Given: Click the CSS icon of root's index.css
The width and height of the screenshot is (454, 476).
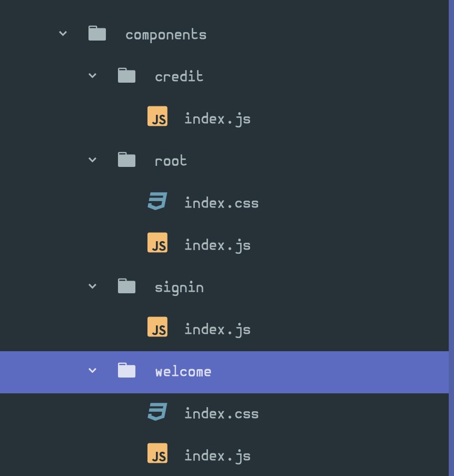Looking at the screenshot, I should pos(157,202).
